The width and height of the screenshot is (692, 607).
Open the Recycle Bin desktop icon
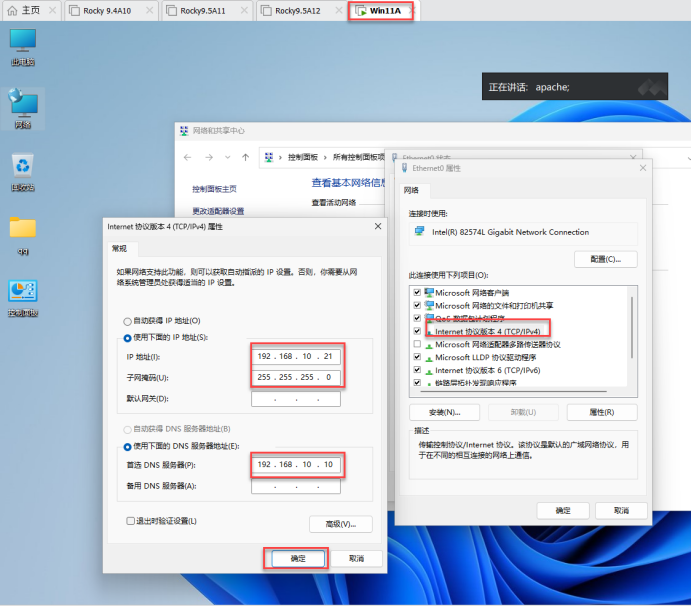[23, 168]
